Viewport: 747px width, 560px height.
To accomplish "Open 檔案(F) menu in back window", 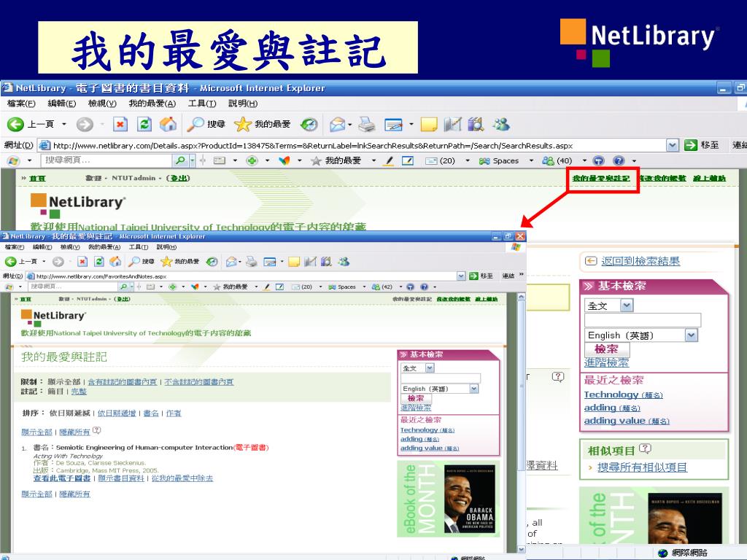I will [21, 104].
